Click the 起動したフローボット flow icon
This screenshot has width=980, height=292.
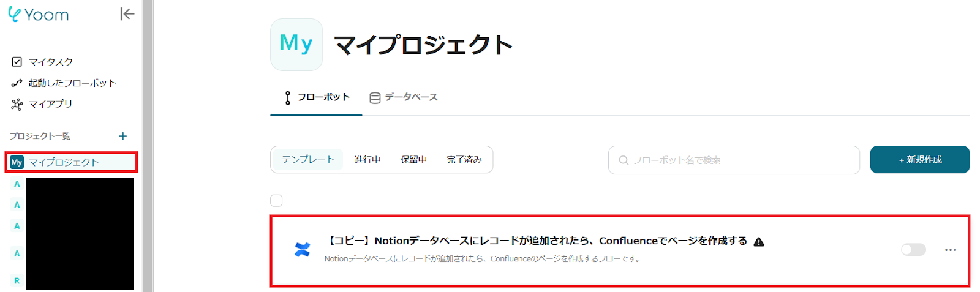coord(17,83)
